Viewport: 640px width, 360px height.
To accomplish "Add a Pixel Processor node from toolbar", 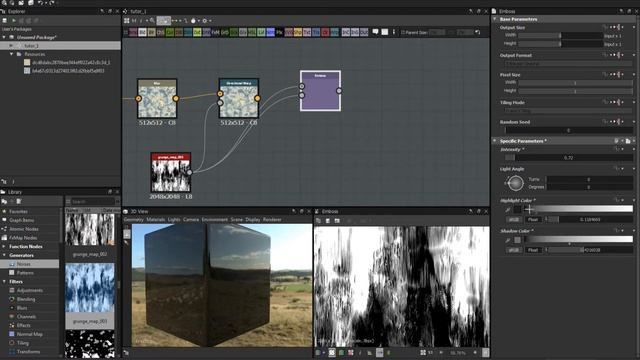I will pyautogui.click(x=279, y=32).
